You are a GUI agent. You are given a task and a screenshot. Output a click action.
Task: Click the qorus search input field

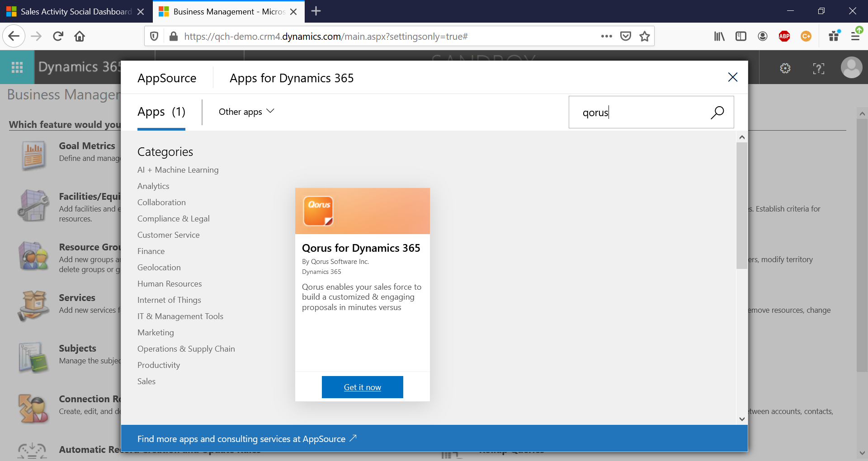point(637,112)
